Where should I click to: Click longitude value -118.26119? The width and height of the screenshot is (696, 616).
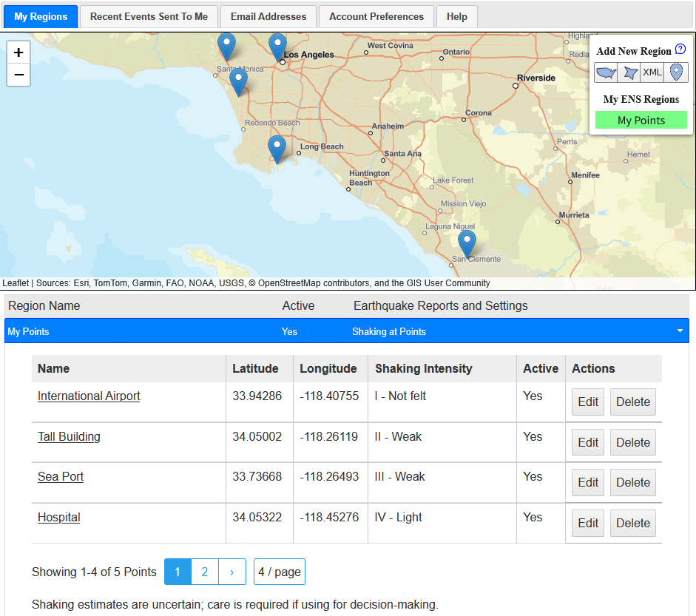(x=329, y=437)
